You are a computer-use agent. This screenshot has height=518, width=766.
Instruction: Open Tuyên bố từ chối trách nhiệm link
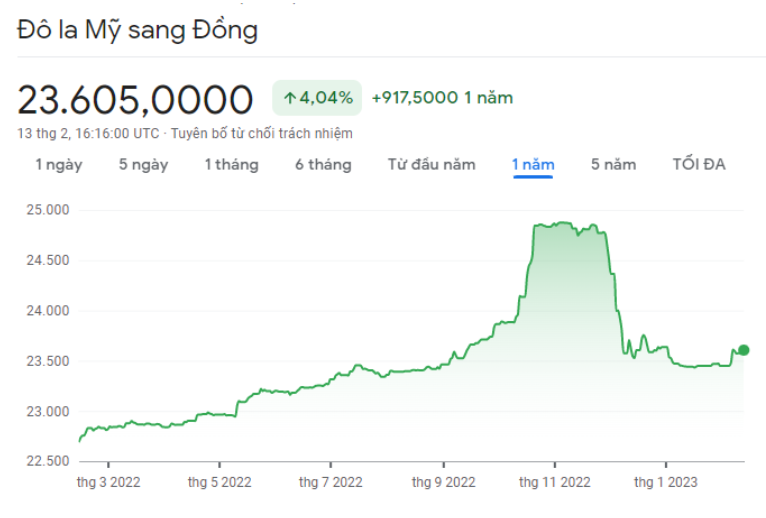[x=261, y=133]
